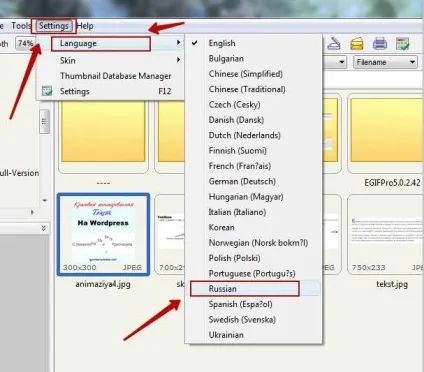
Task: Open the 74% zoom combo box
Action: [x=25, y=43]
